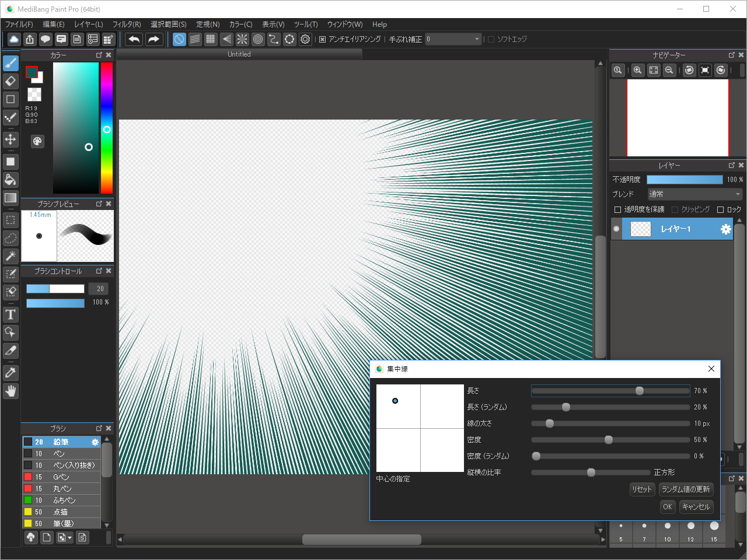Choose the Magic Wand selection tool
This screenshot has height=560, width=747.
point(11,256)
